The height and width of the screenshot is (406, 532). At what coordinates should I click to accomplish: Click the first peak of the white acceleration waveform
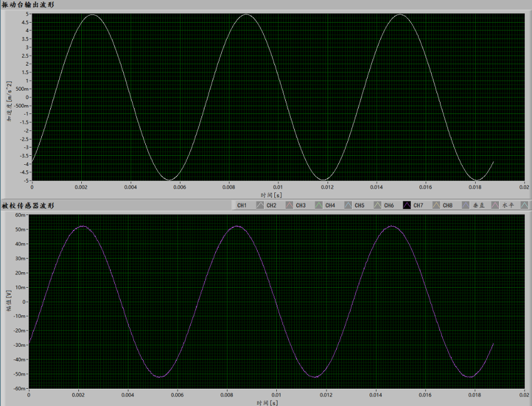(92, 14)
